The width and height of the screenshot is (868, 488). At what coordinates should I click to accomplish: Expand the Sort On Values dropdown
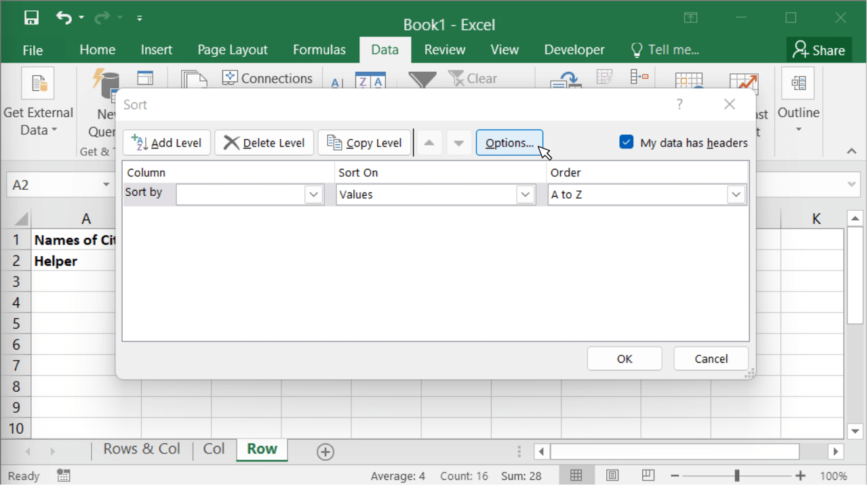(x=525, y=195)
